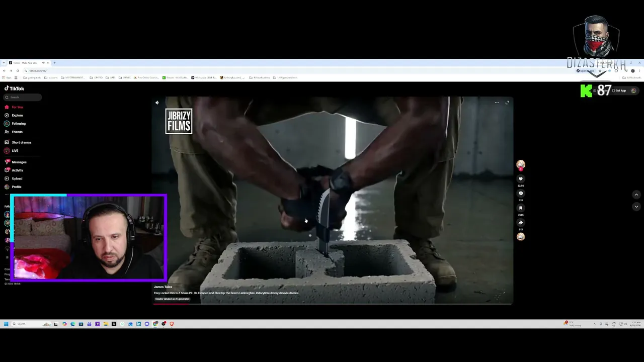This screenshot has height=362, width=644.
Task: Open the Free Online Courses bookmark
Action: click(146, 77)
